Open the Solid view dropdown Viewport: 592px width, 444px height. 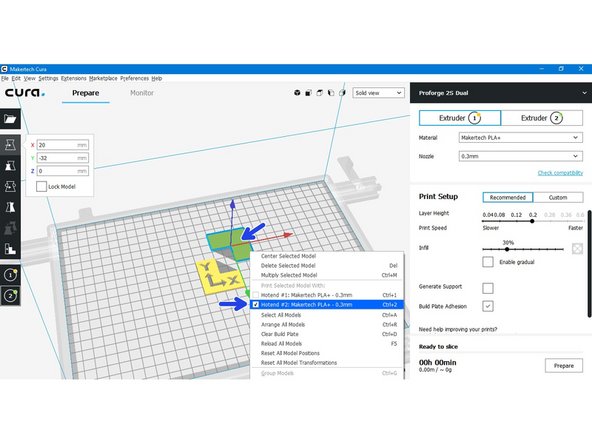coord(378,93)
